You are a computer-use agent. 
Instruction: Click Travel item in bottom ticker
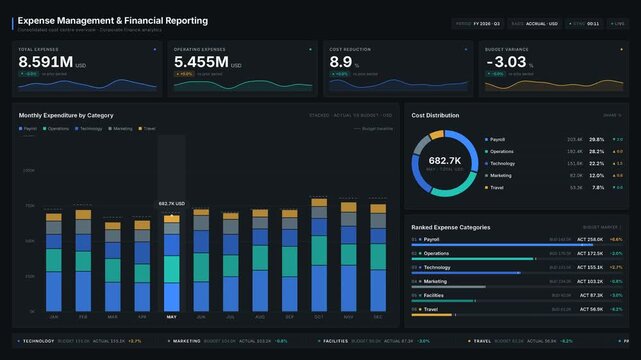[x=520, y=341]
